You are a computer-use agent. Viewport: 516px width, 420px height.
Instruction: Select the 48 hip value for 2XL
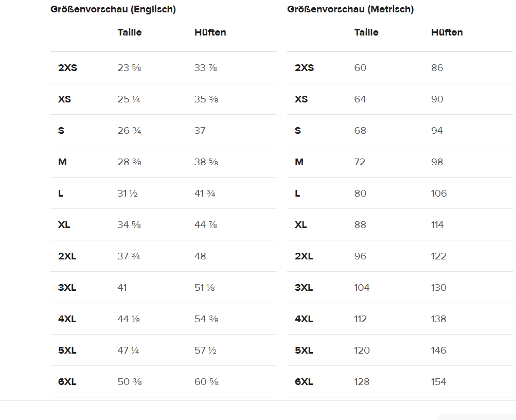(200, 256)
